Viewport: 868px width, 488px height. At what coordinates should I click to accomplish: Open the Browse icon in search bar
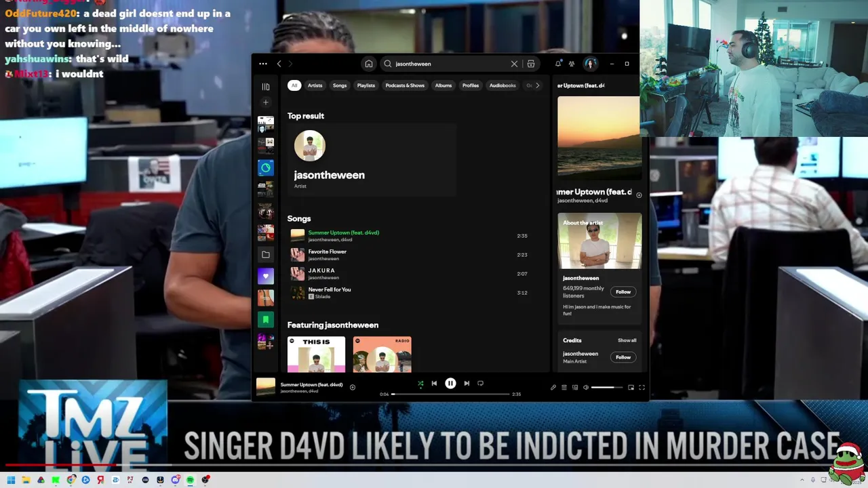pyautogui.click(x=531, y=64)
